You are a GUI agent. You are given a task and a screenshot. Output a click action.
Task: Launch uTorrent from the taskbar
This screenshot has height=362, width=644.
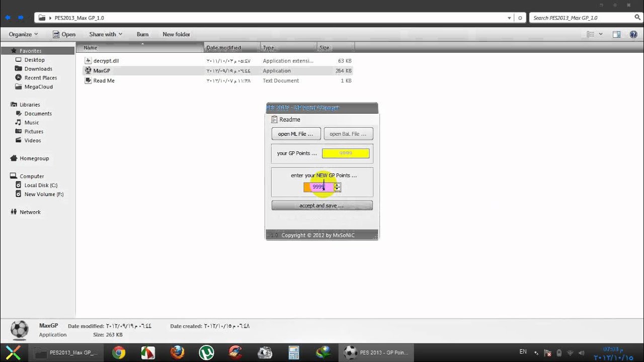(x=206, y=352)
